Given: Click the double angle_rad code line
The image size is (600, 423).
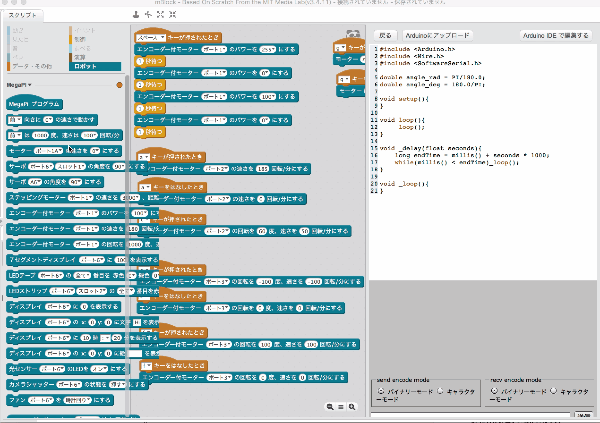Looking at the screenshot, I should point(432,77).
